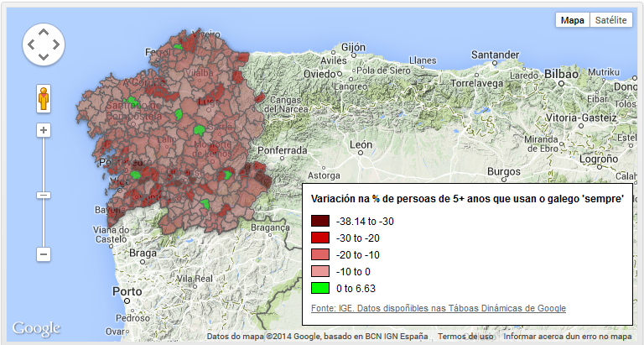This screenshot has width=644, height=345.
Task: Click the pan down arrow on navigation control
Action: 44,59
